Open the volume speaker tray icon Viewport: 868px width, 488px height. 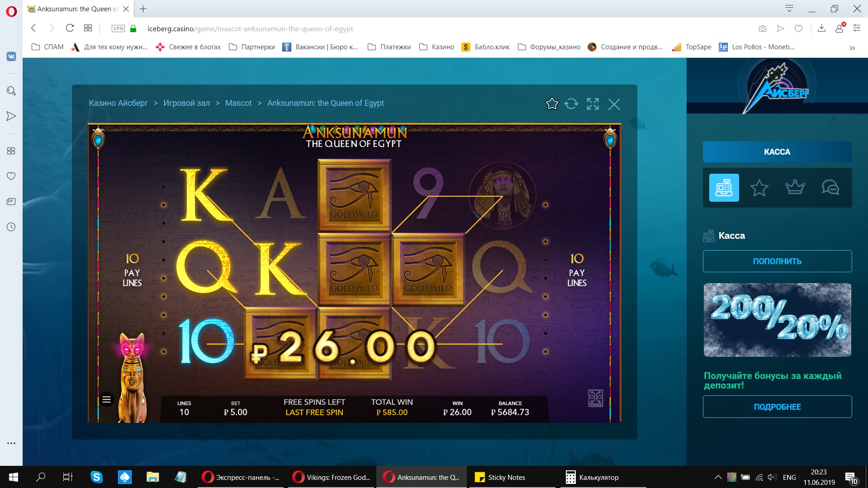coord(772,477)
